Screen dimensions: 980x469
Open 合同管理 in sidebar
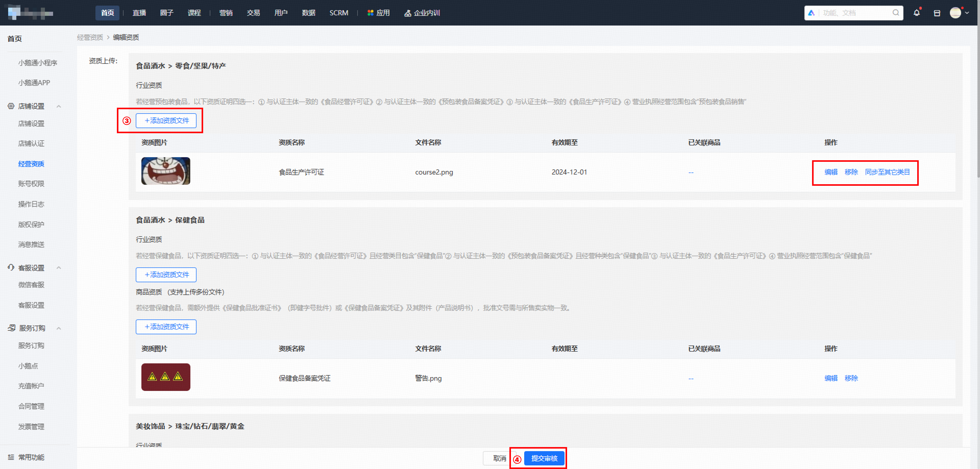(31, 406)
